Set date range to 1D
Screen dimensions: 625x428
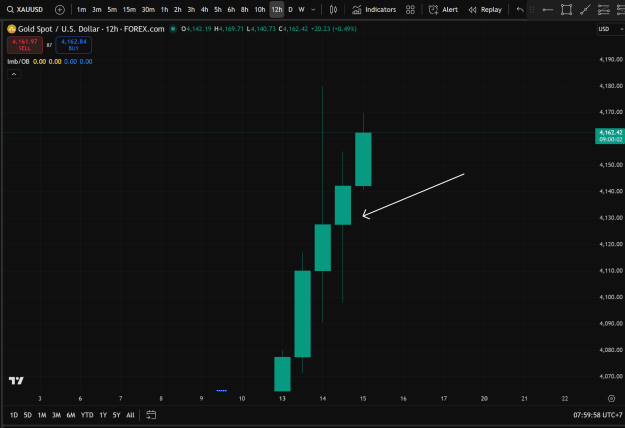coord(14,415)
